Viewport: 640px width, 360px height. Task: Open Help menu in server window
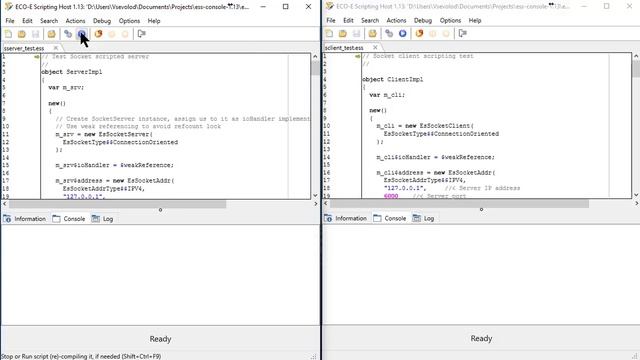[x=154, y=21]
